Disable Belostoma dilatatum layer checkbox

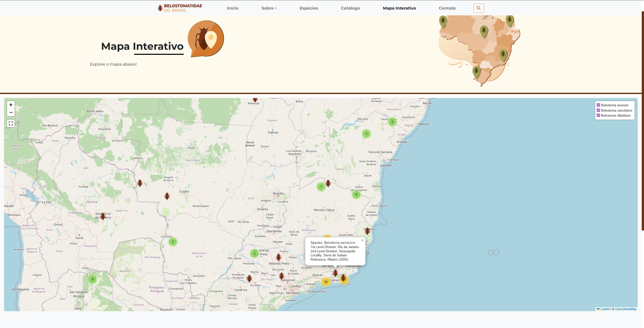click(598, 115)
